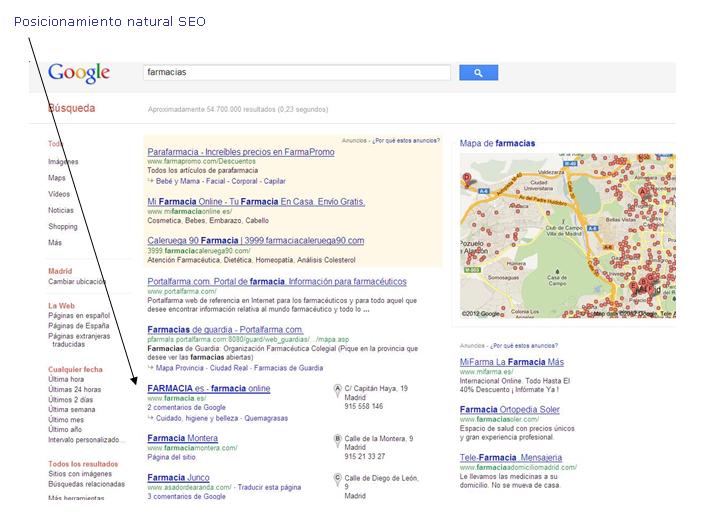
Task: Click Traducir esta página link
Action: 270,487
